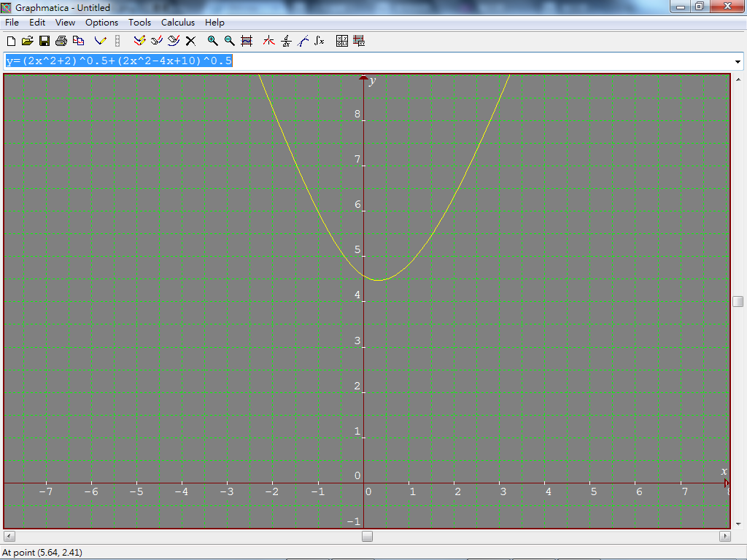747x560 pixels.
Task: Save the graph with the floppy disk icon
Action: click(x=44, y=41)
